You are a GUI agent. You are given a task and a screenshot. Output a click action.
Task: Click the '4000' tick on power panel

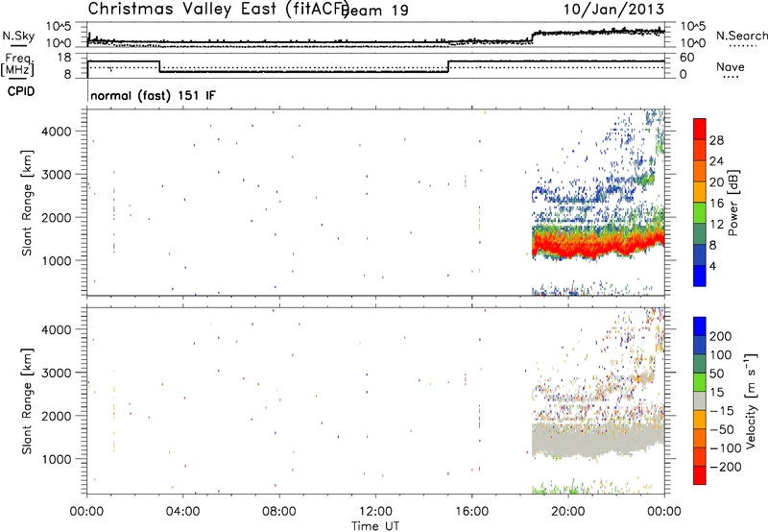[56, 132]
